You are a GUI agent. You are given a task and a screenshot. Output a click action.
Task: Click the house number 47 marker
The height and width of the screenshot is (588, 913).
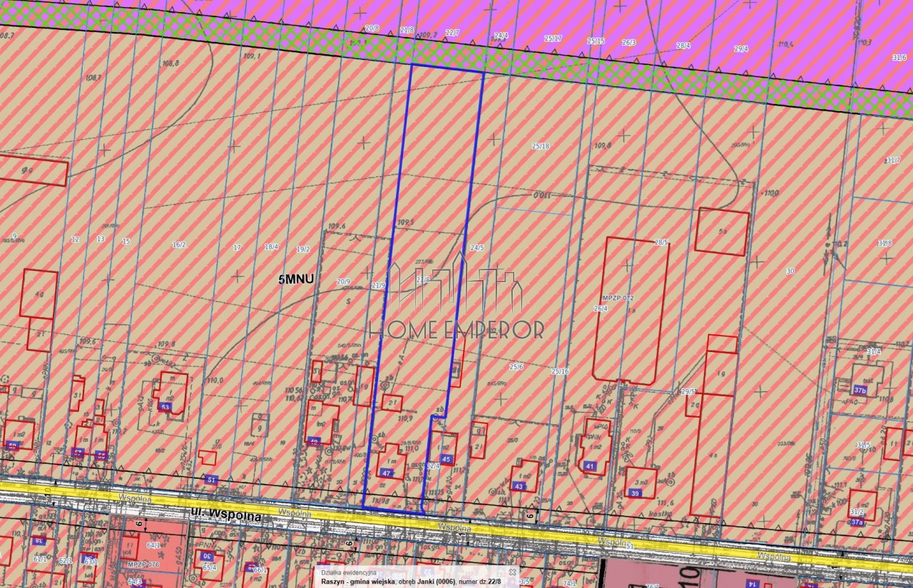pyautogui.click(x=387, y=473)
